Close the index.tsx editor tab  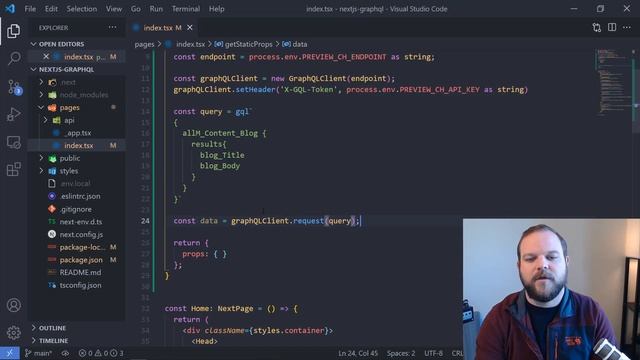click(190, 27)
